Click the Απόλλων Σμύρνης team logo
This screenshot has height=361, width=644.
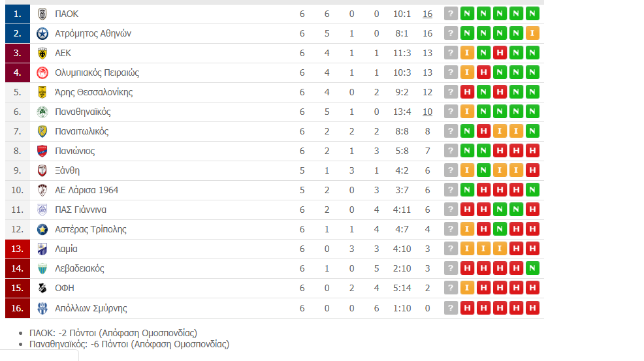[x=42, y=307]
